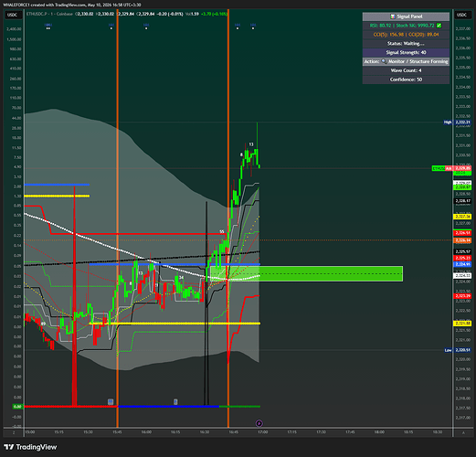Click the blue marker icon near 16:15
Viewport: 476px width, 457px height.
coord(175,402)
